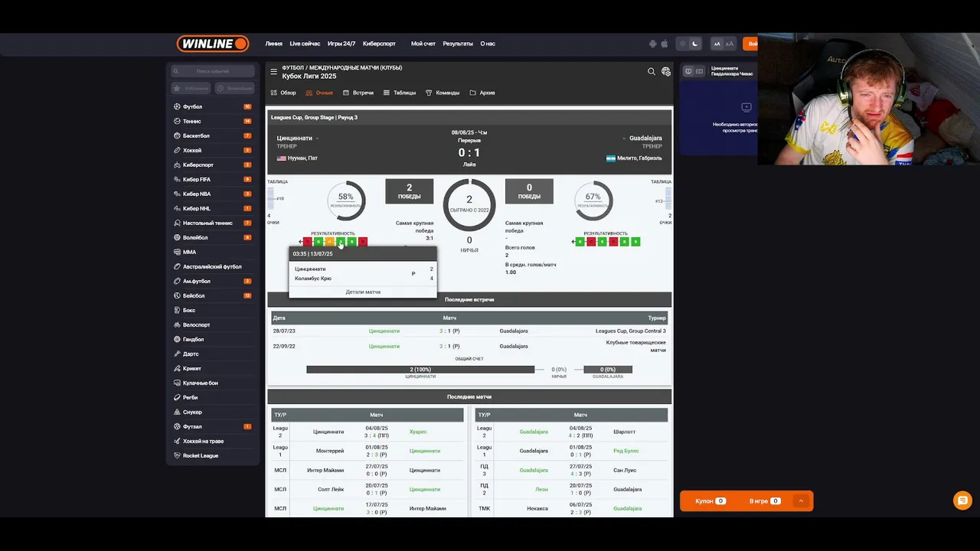Open Настольный теннис in the sidebar
The width and height of the screenshot is (980, 551).
pos(212,223)
